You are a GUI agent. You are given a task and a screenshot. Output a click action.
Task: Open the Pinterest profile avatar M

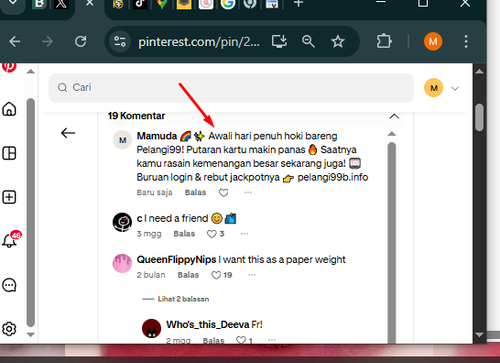click(433, 88)
